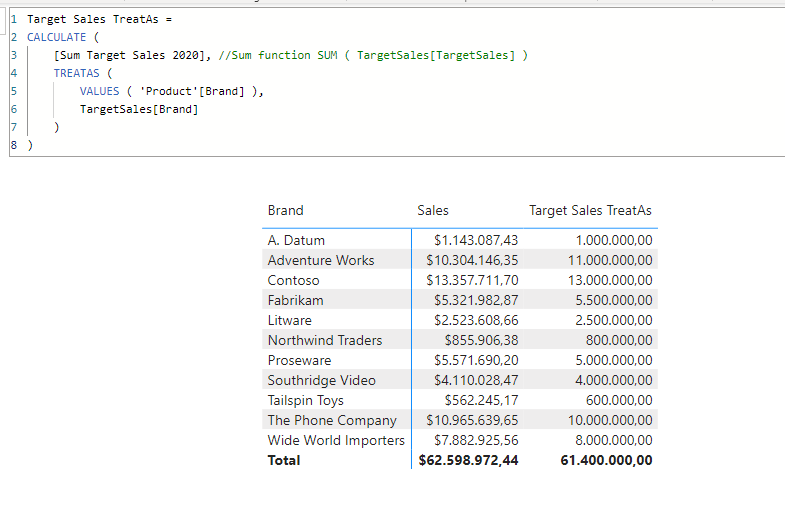Select target value 600.000,00

coord(619,400)
